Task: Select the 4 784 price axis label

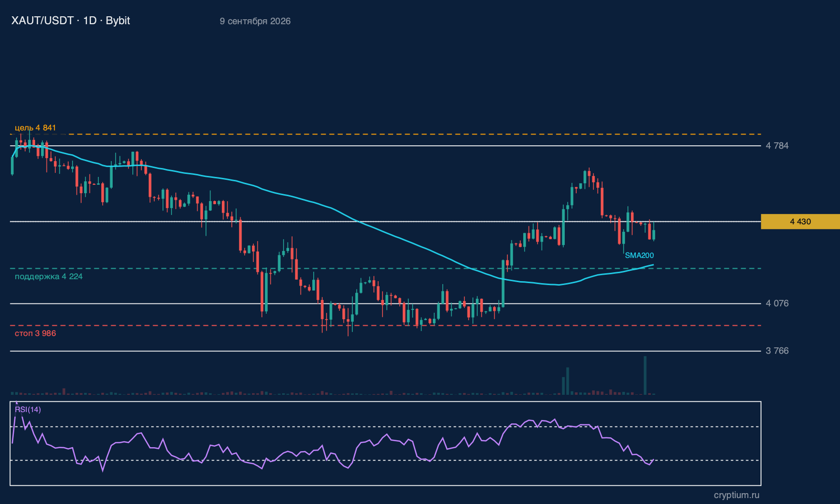Action: pyautogui.click(x=777, y=146)
